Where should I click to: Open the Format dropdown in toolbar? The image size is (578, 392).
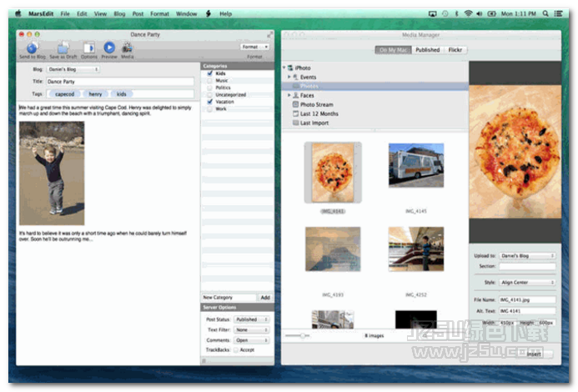(254, 47)
